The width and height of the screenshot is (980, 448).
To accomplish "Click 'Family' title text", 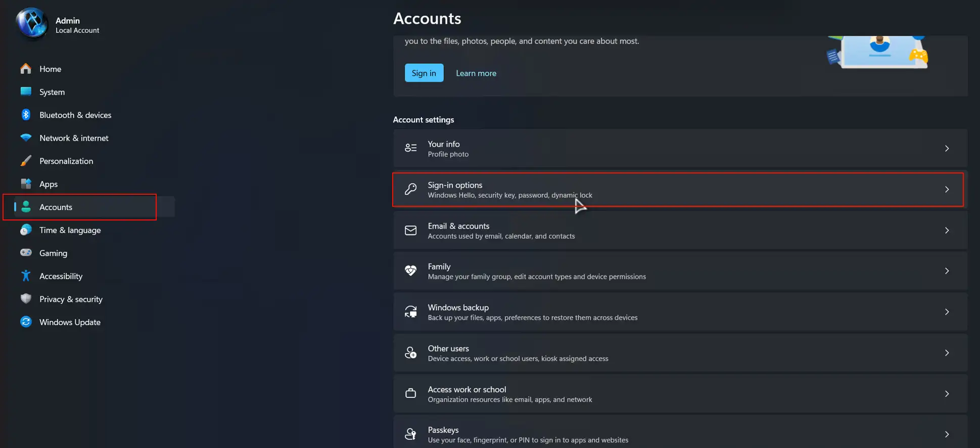I will point(439,266).
